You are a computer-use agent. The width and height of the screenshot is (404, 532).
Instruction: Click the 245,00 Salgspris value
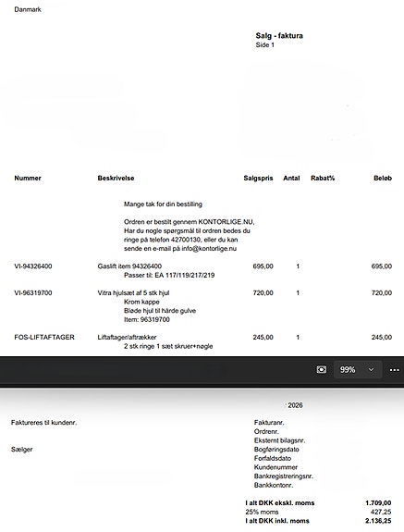click(x=263, y=338)
